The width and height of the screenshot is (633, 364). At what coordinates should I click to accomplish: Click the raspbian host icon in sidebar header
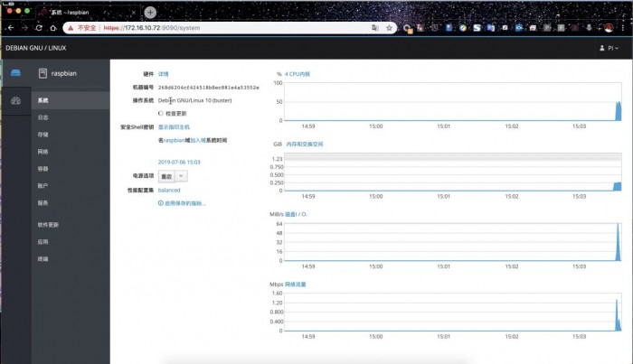43,73
